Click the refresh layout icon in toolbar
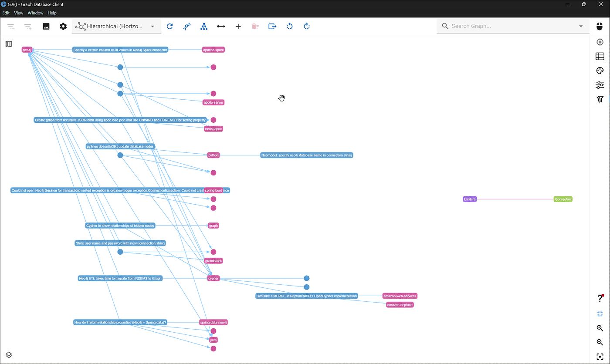Screen dimensions: 610x364 (170, 27)
